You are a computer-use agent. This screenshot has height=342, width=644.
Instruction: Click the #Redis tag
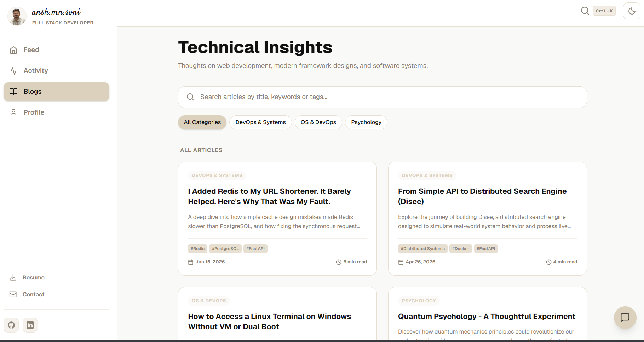197,249
